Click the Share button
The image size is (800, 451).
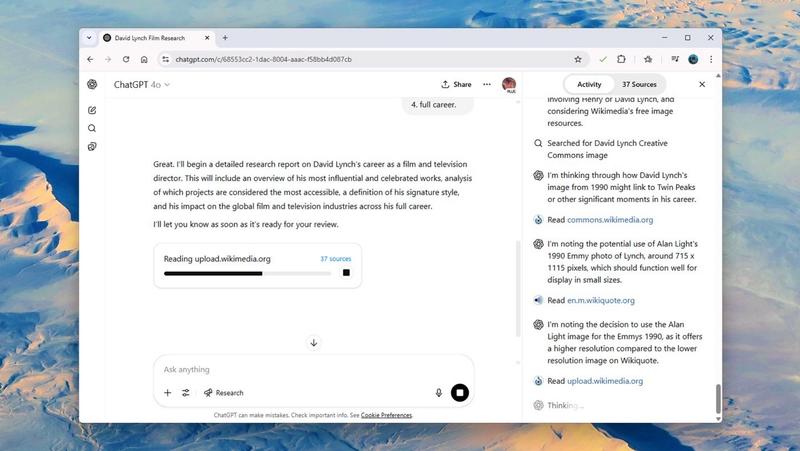click(456, 84)
